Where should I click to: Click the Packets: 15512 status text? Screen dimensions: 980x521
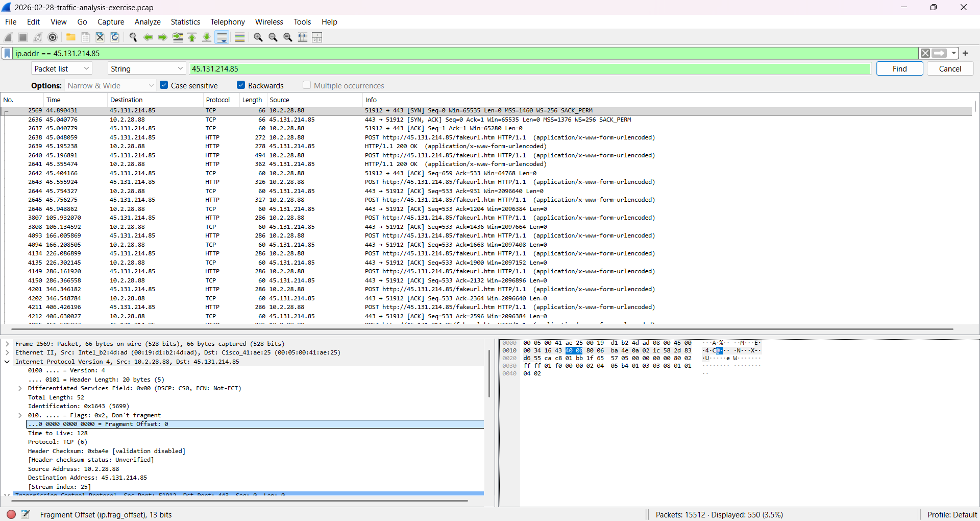point(719,514)
